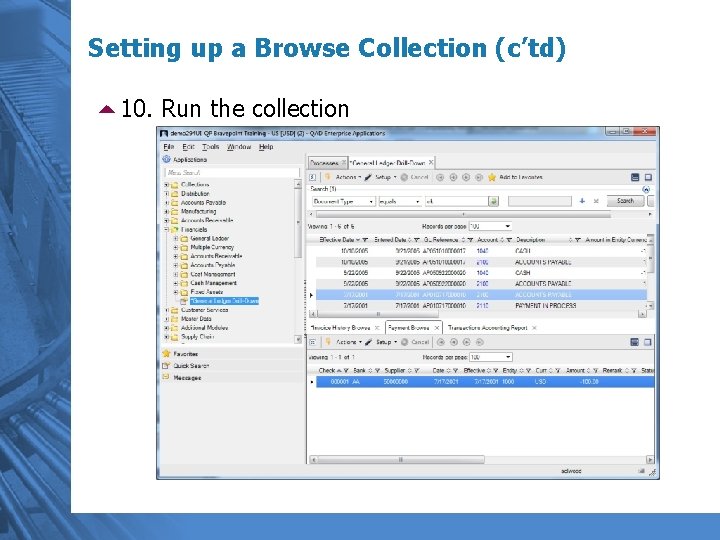Go to last page in upper browse
Screen dimensions: 720x540
479,177
